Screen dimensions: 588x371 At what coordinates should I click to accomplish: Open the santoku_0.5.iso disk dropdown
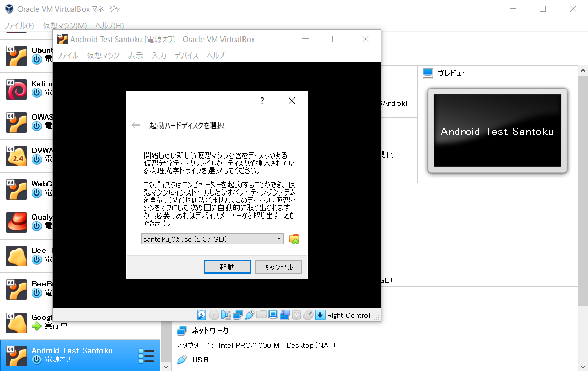pos(213,239)
